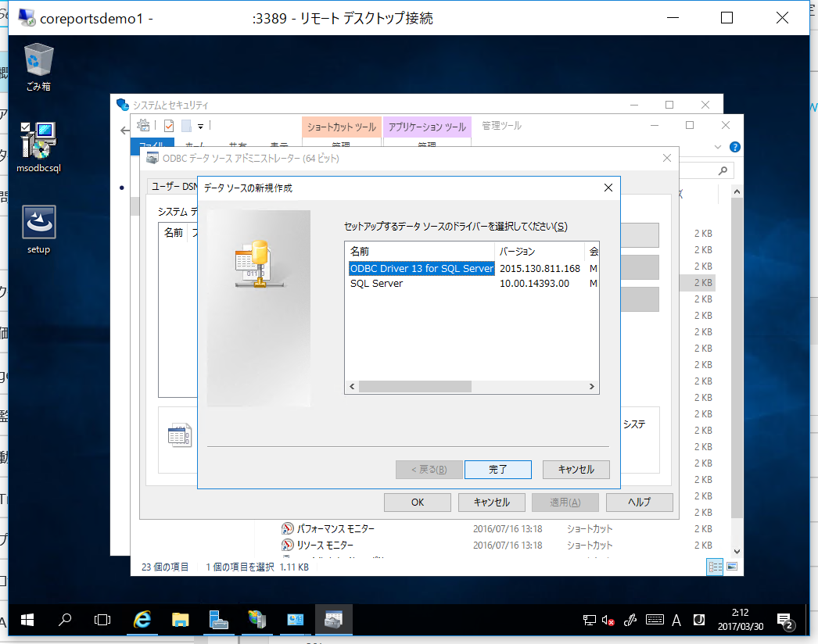The image size is (818, 644).
Task: Open the taskbar clock showing 2:12 2017/03/30
Action: (741, 620)
